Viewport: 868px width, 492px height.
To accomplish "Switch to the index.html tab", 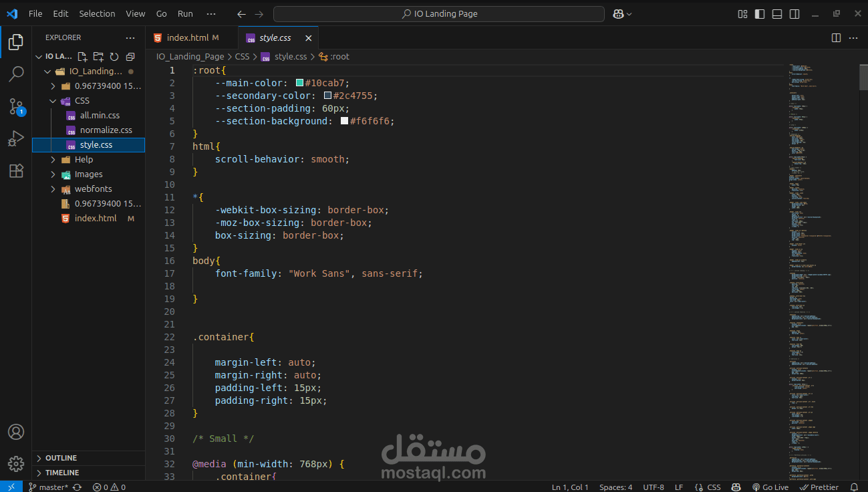I will point(187,38).
